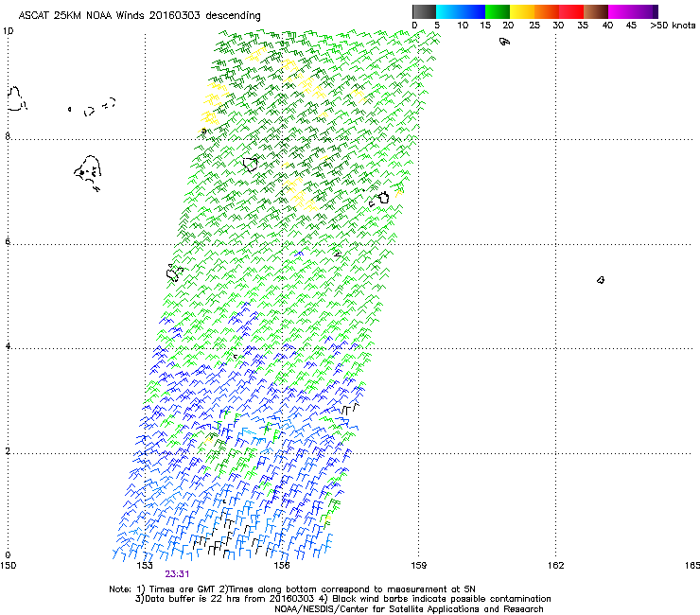
Task: Click the brown 35-40 knots legend color
Action: pyautogui.click(x=596, y=11)
